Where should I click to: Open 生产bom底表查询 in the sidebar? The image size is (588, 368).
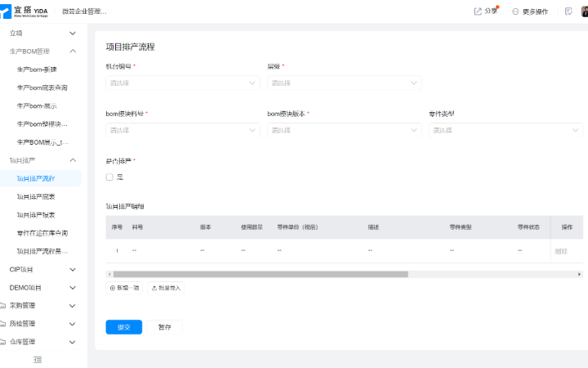tap(42, 88)
